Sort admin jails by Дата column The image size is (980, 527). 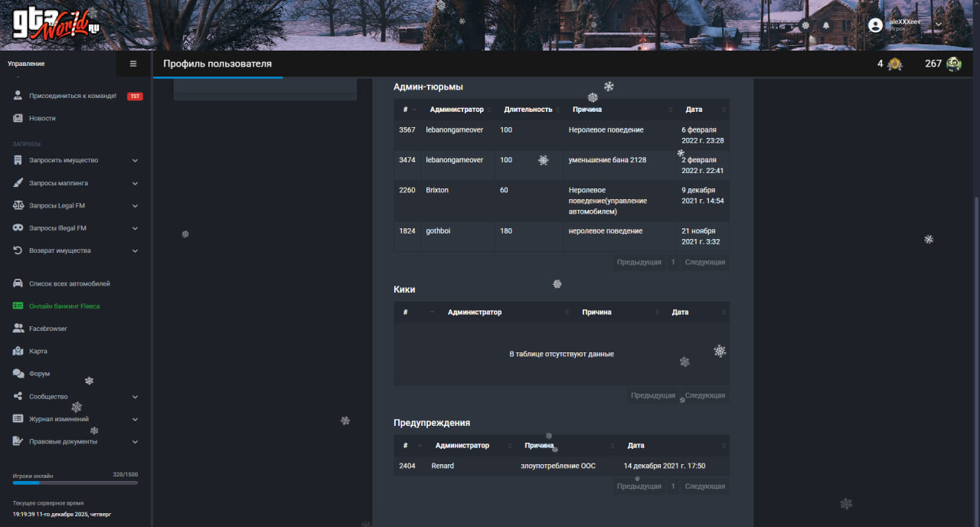(x=703, y=110)
